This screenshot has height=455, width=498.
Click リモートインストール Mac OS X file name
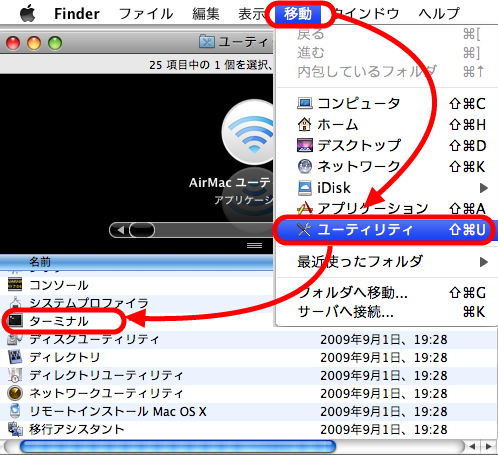118,411
